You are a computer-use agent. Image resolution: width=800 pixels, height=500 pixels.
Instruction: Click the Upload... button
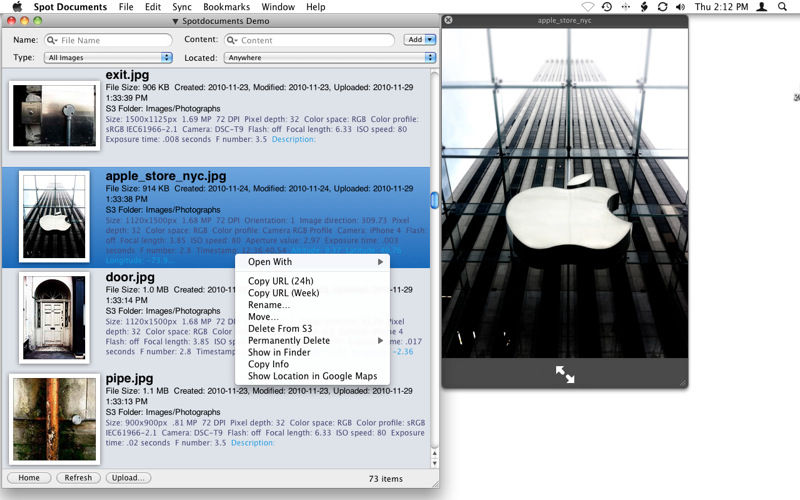(x=128, y=478)
